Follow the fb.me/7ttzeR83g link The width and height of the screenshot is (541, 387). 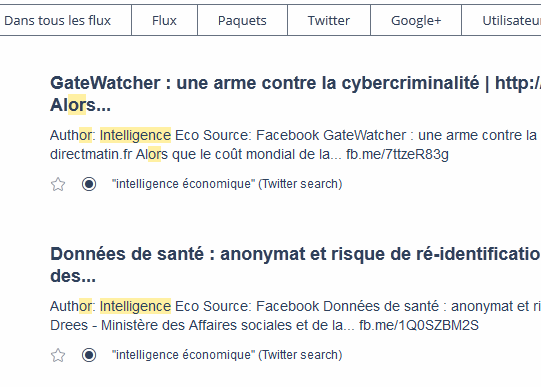397,154
